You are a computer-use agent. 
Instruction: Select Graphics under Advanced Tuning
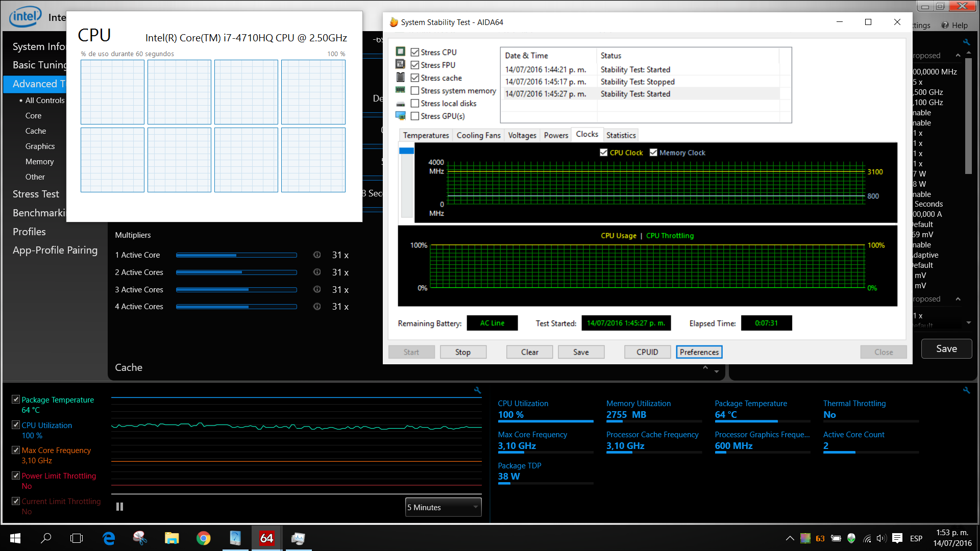click(40, 146)
